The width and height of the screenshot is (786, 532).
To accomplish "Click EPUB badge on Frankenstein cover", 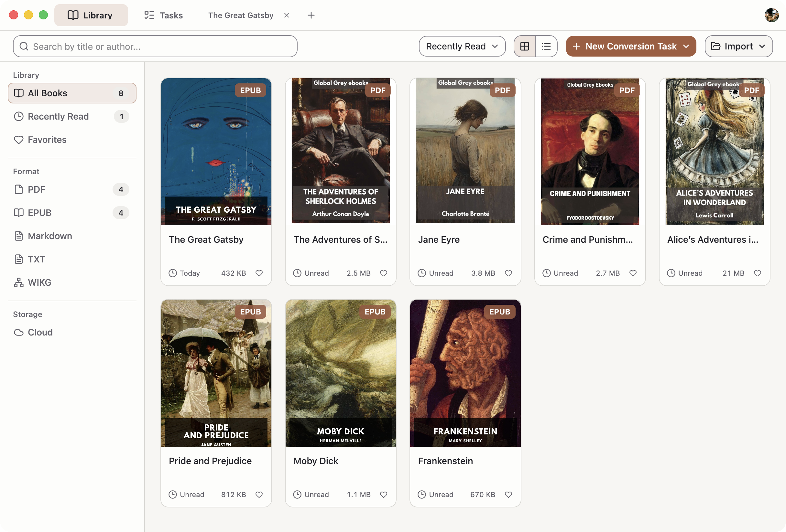I will coord(499,312).
